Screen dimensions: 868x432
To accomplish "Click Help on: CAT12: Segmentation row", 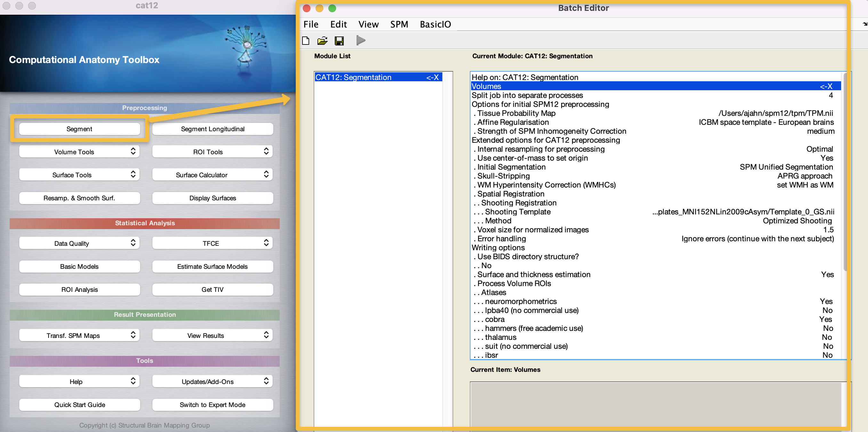I will [656, 77].
